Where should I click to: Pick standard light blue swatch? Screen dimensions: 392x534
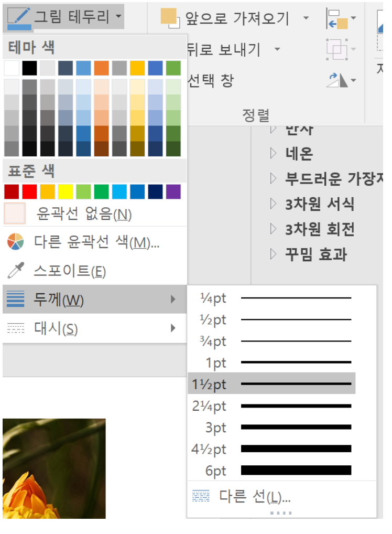pyautogui.click(x=119, y=191)
